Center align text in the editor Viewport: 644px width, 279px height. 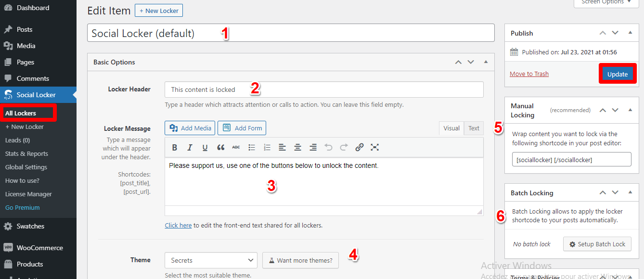tap(297, 148)
